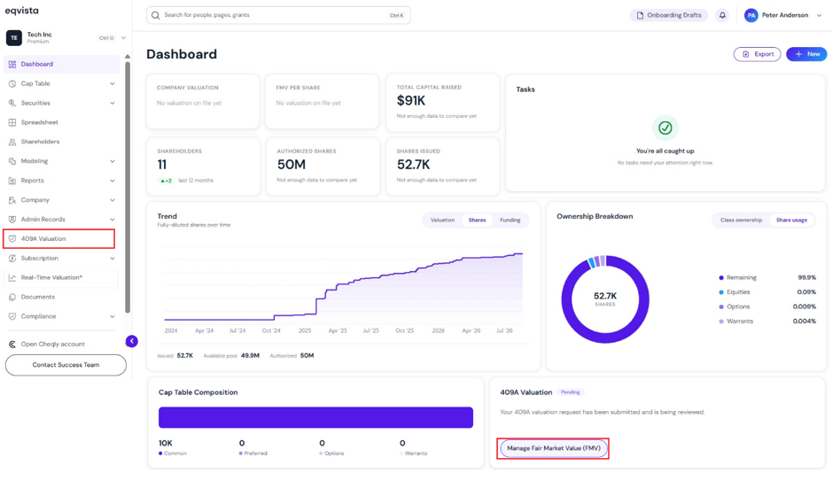Click Manage Fair Market Value (FMV) button
This screenshot has width=832, height=504.
554,448
